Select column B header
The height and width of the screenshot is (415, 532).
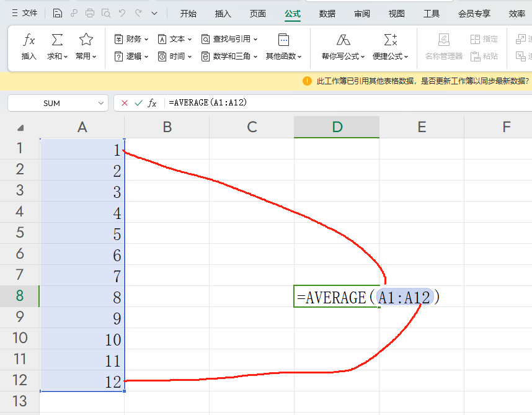click(x=167, y=127)
